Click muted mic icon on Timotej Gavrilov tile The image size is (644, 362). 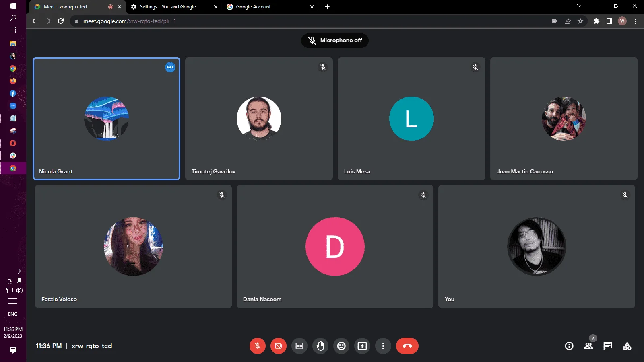click(x=323, y=67)
